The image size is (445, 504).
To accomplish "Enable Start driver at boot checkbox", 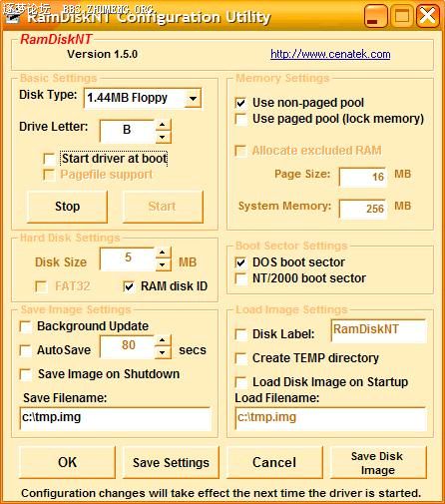I will point(50,159).
